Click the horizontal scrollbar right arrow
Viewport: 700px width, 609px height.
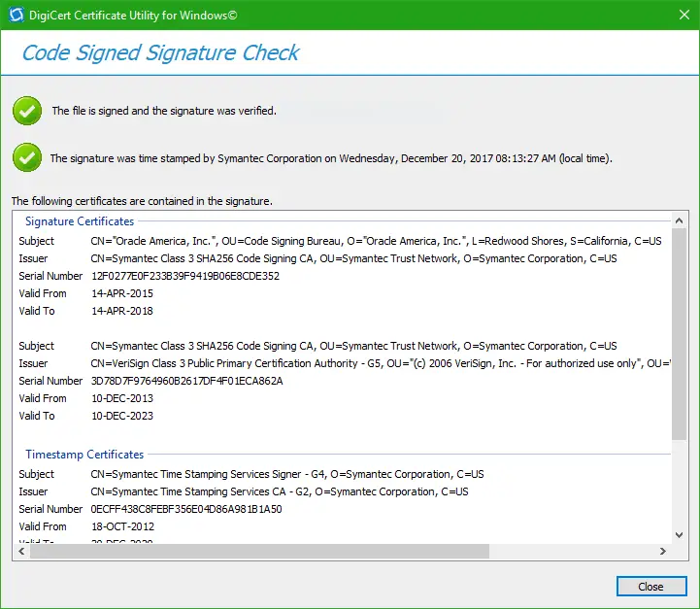(x=662, y=551)
